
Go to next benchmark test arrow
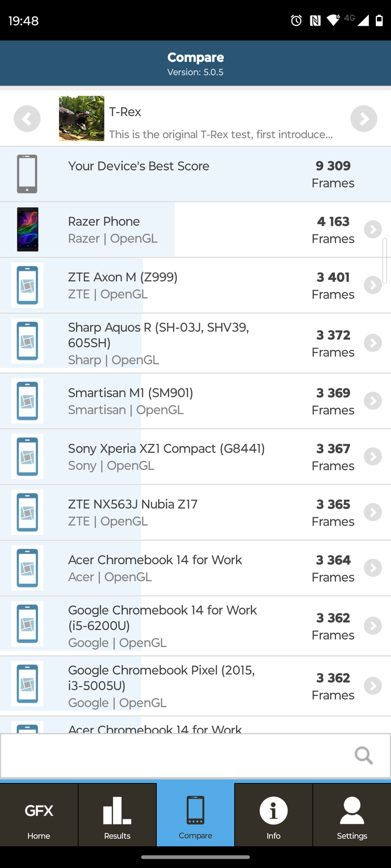point(363,119)
